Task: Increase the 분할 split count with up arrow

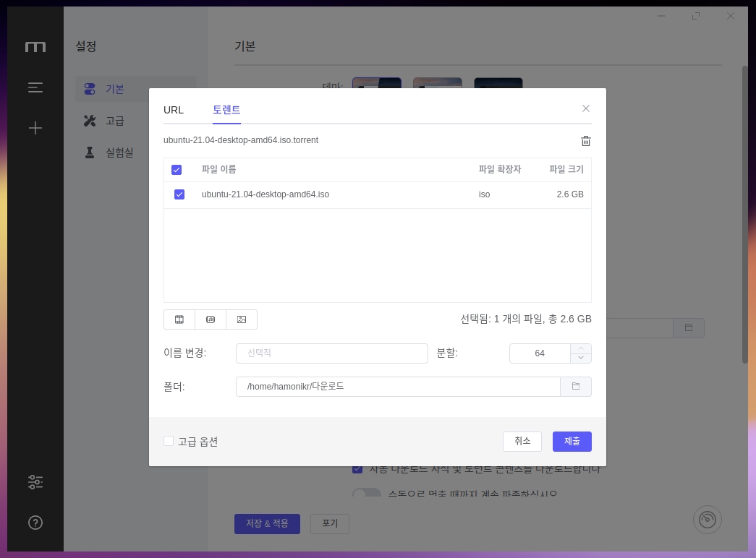Action: point(581,348)
